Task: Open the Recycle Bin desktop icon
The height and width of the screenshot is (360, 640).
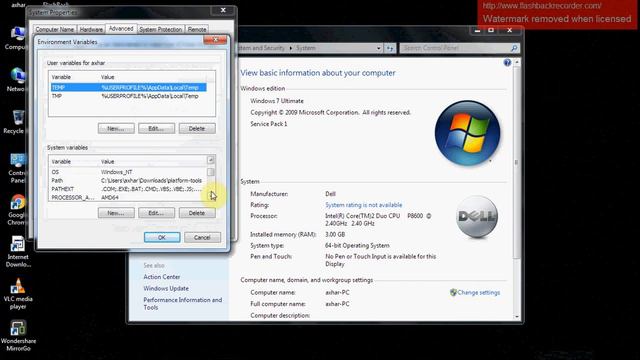Action: pyautogui.click(x=16, y=122)
